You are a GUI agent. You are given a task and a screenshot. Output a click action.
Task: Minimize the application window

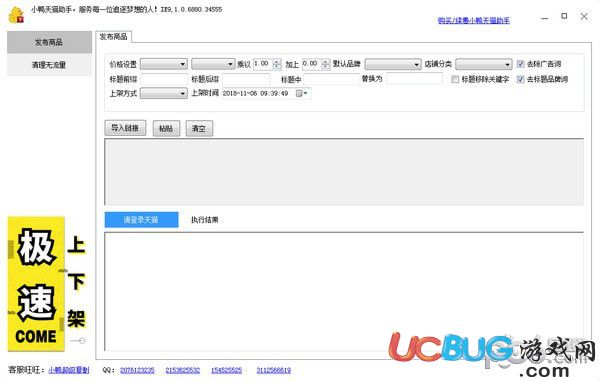pos(545,17)
